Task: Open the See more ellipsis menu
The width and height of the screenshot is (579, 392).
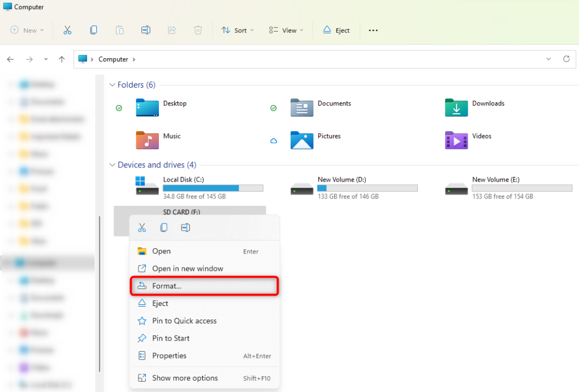Action: click(x=373, y=30)
